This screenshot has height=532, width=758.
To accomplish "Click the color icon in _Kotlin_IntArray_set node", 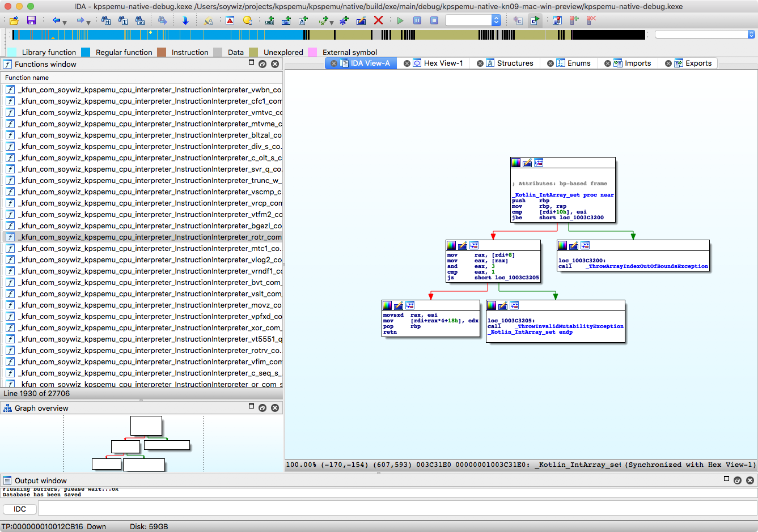I will tap(516, 163).
